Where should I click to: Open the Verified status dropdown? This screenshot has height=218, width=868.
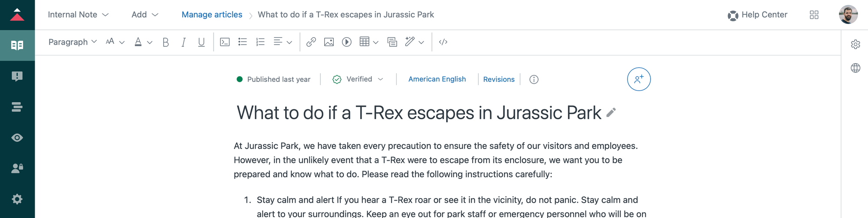(x=358, y=79)
